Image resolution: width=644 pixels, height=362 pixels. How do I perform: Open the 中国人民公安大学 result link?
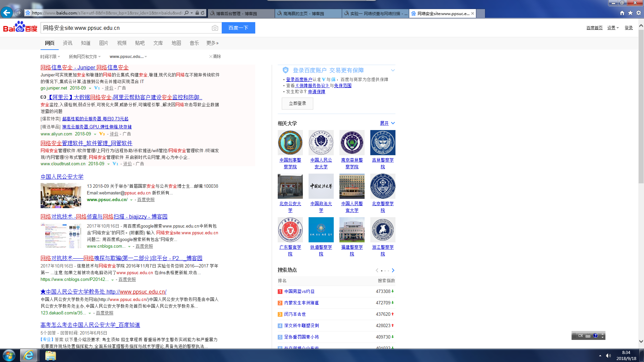point(62,177)
